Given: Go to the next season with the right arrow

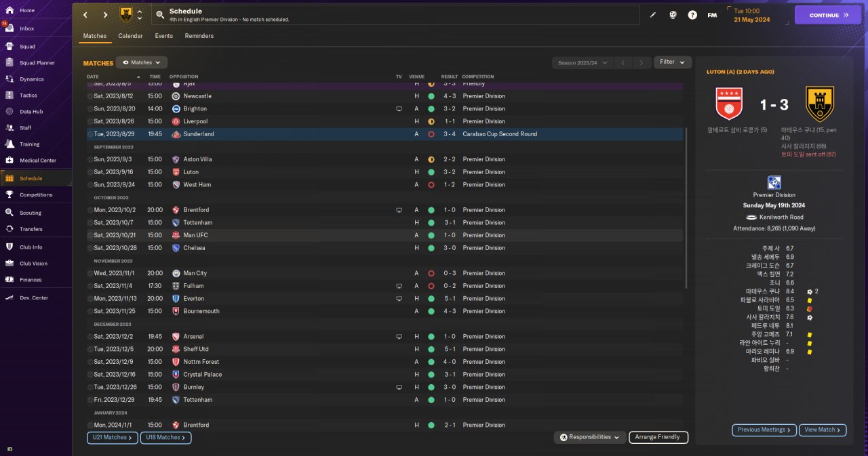Looking at the screenshot, I should point(642,63).
